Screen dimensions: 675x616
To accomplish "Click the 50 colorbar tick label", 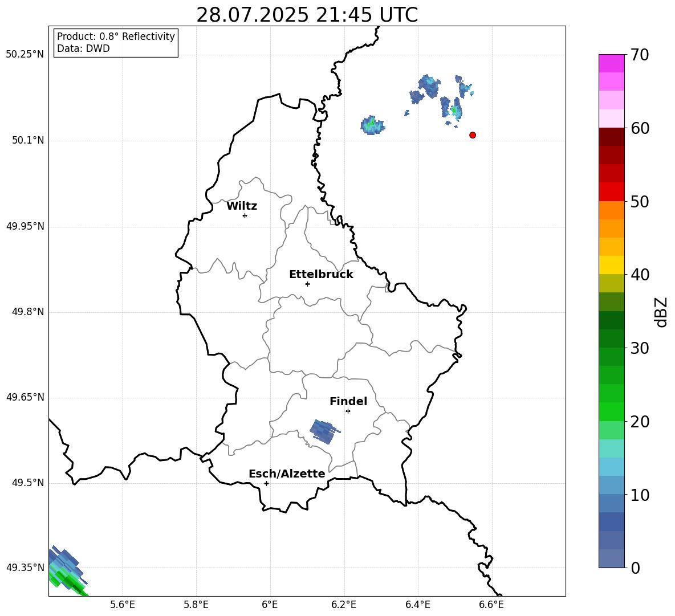I will (640, 202).
